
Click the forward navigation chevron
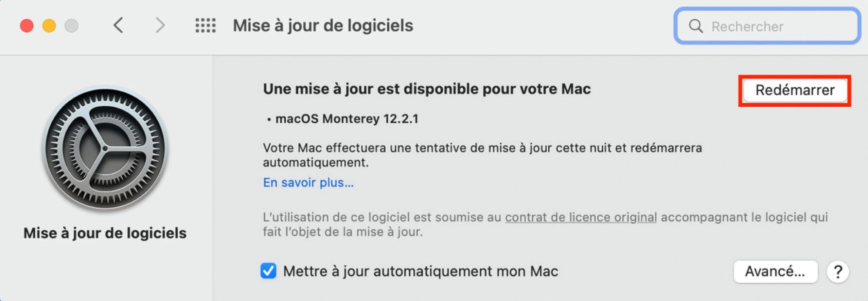tap(160, 26)
